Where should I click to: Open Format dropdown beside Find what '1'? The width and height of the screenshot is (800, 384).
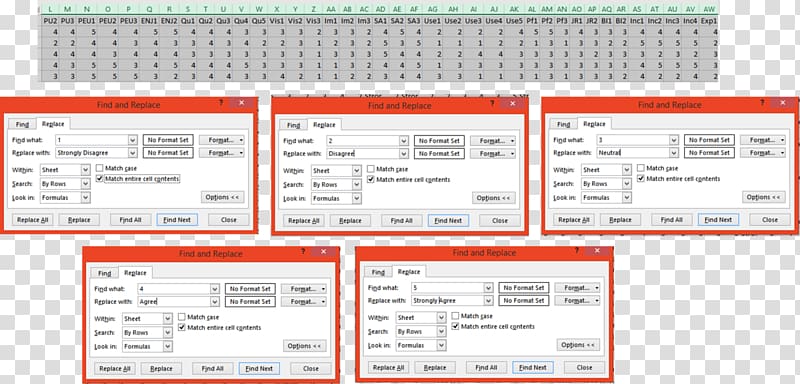(x=221, y=140)
